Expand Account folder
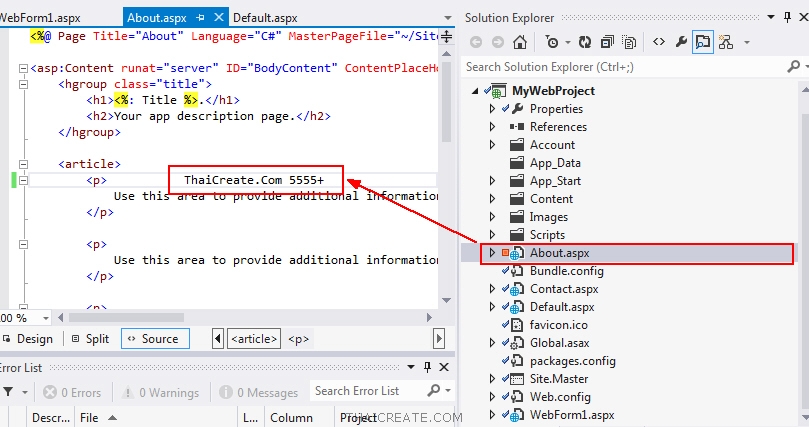The width and height of the screenshot is (809, 427). pyautogui.click(x=492, y=145)
